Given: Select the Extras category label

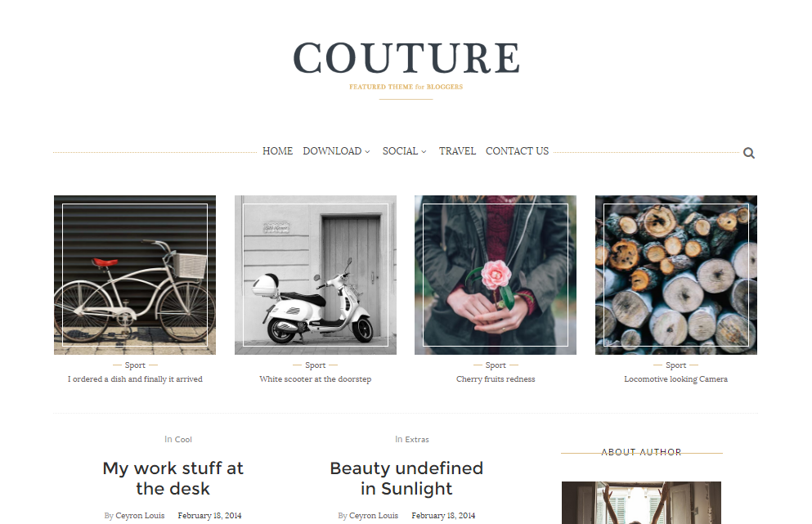Looking at the screenshot, I should [x=417, y=440].
